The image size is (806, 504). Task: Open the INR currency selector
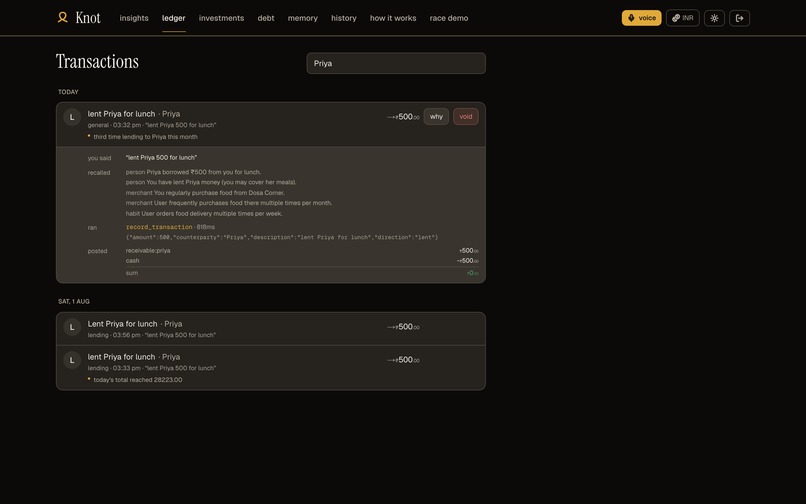(683, 18)
